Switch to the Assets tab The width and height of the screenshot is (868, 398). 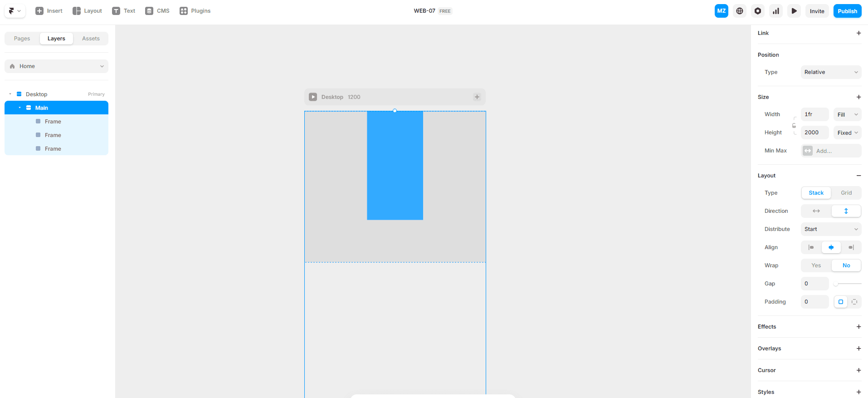91,39
